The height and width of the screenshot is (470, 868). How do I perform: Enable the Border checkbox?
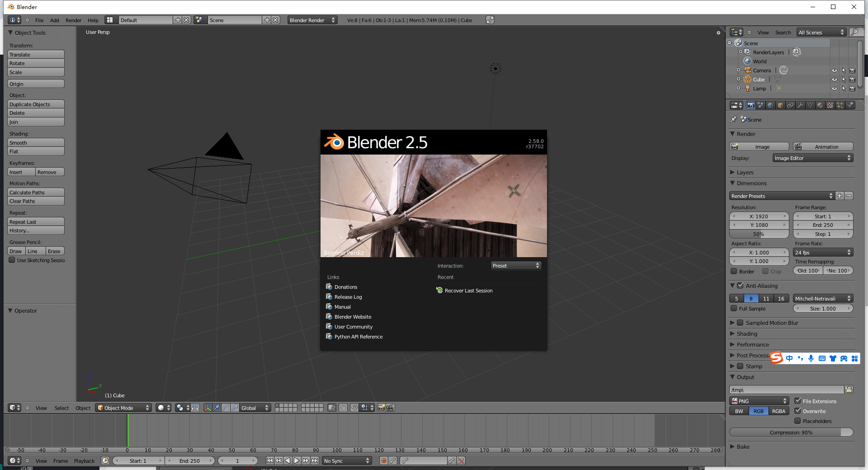click(x=734, y=271)
